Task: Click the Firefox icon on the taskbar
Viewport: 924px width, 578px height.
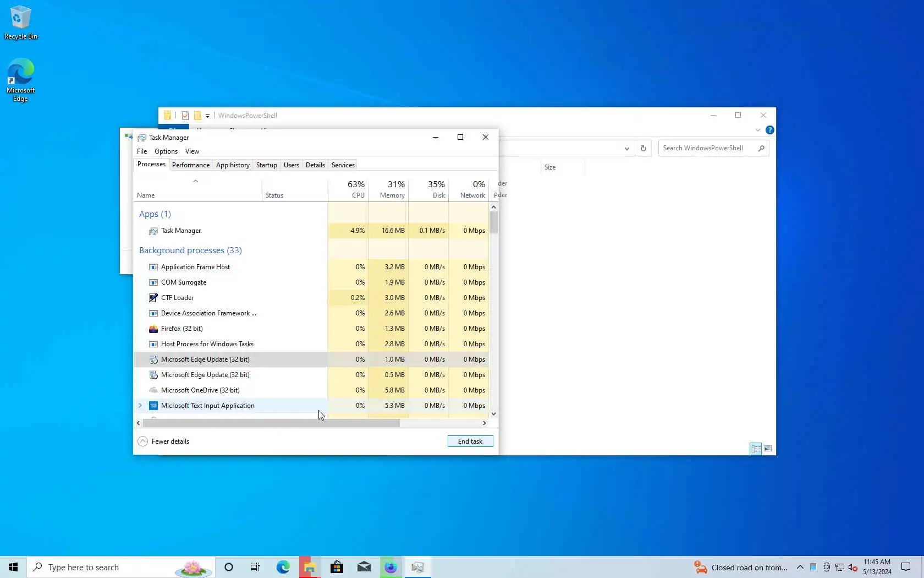Action: [x=391, y=567]
